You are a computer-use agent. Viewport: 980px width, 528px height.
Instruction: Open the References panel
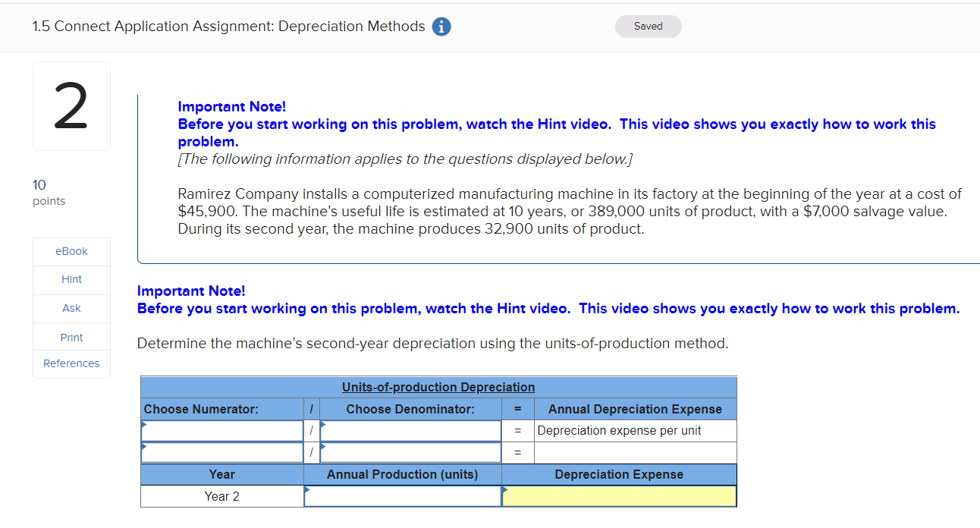(x=71, y=363)
